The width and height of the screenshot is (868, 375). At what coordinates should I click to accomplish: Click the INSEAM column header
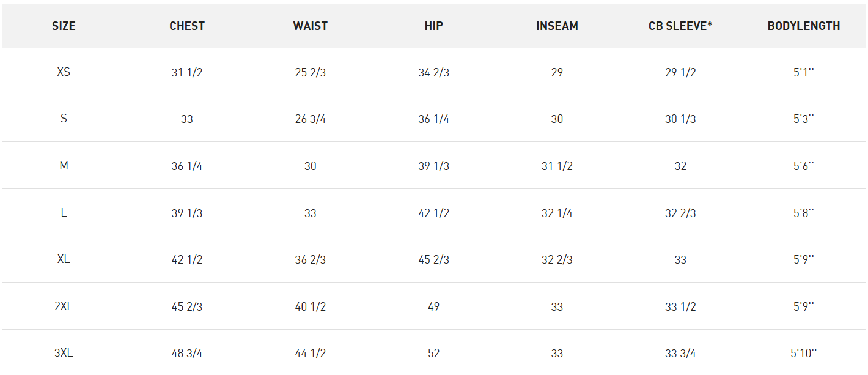tap(557, 26)
